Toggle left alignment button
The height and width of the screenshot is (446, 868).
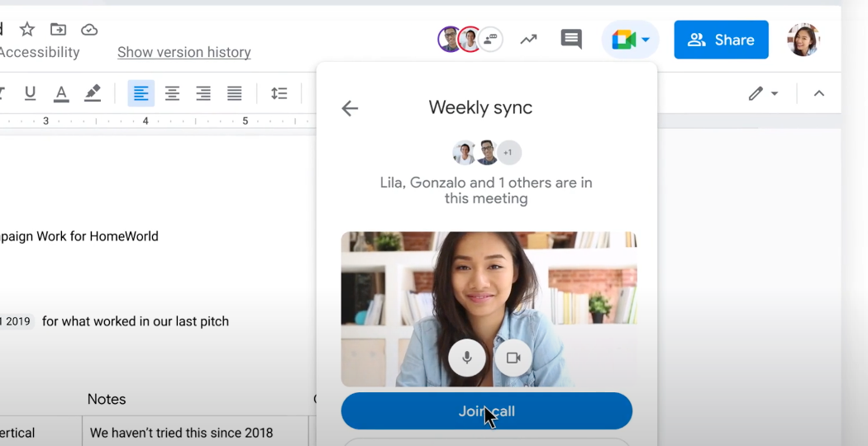click(x=141, y=93)
